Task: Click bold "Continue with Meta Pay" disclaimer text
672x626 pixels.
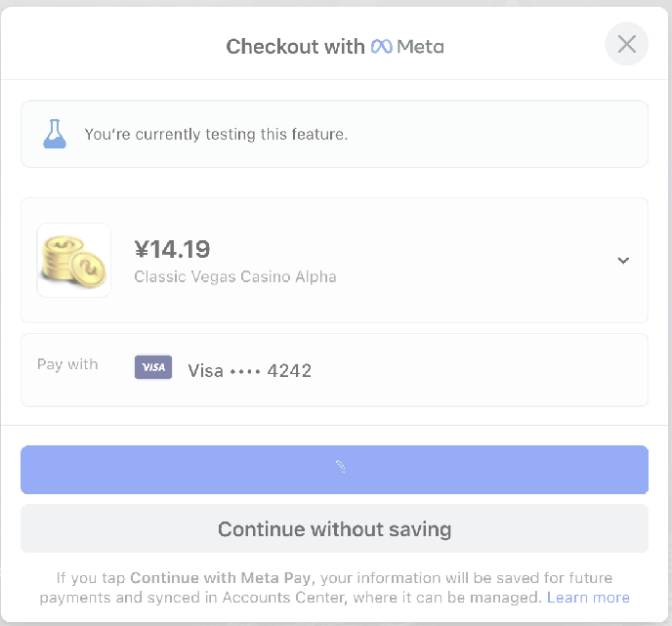Action: [220, 577]
